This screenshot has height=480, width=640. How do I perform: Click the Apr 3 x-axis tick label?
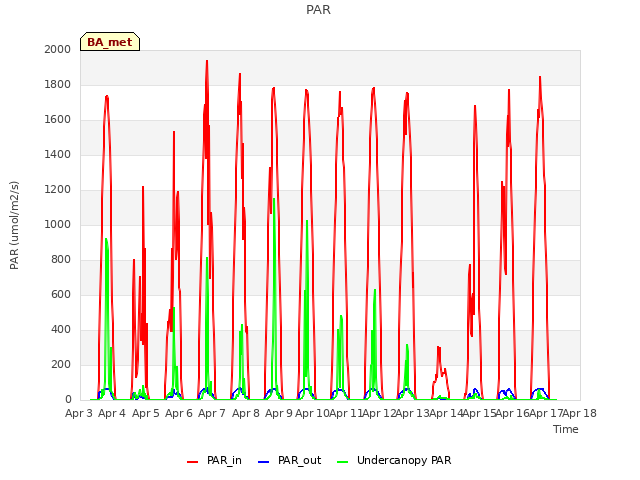(x=79, y=413)
